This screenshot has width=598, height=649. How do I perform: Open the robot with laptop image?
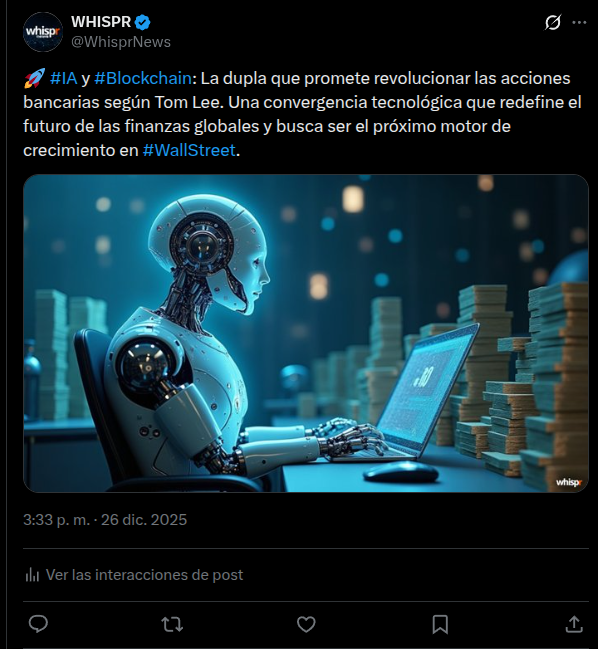coord(306,333)
